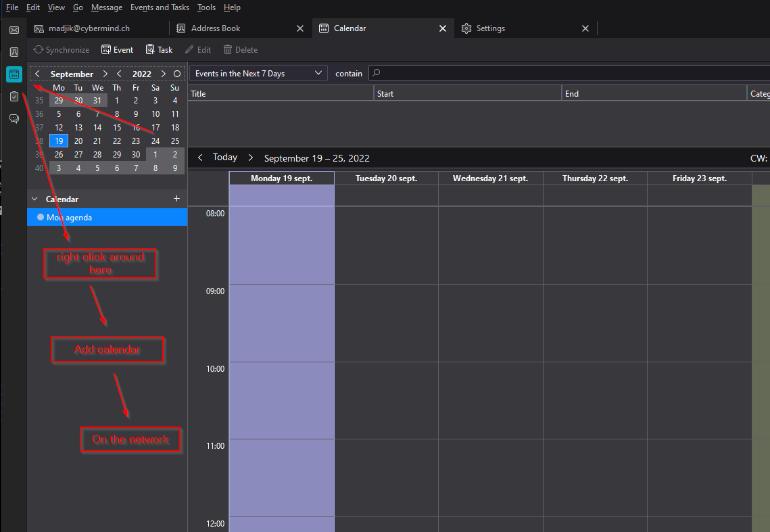Open the Events and Tasks menu
This screenshot has height=532, width=770.
(160, 7)
